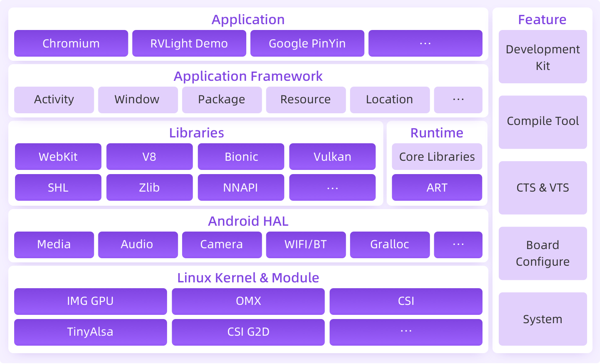Click the TinyAlsa module
Viewport: 600px width, 364px height.
point(90,332)
